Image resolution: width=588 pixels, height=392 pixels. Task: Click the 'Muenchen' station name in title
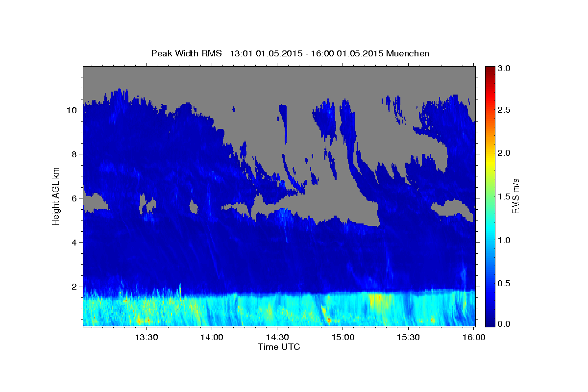[408, 53]
